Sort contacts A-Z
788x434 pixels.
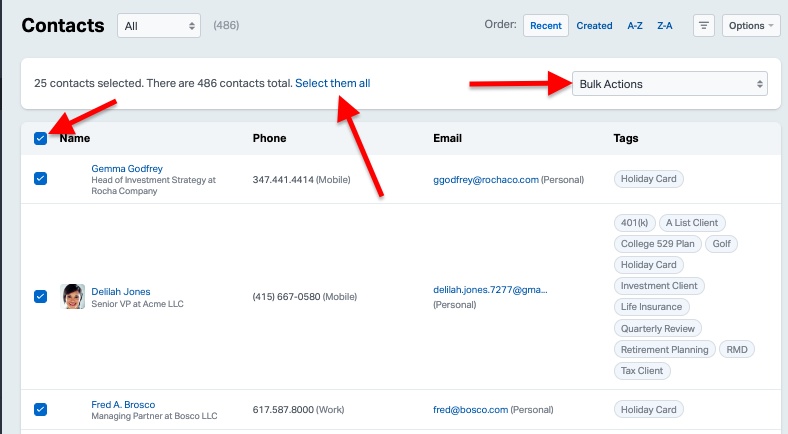(x=635, y=26)
